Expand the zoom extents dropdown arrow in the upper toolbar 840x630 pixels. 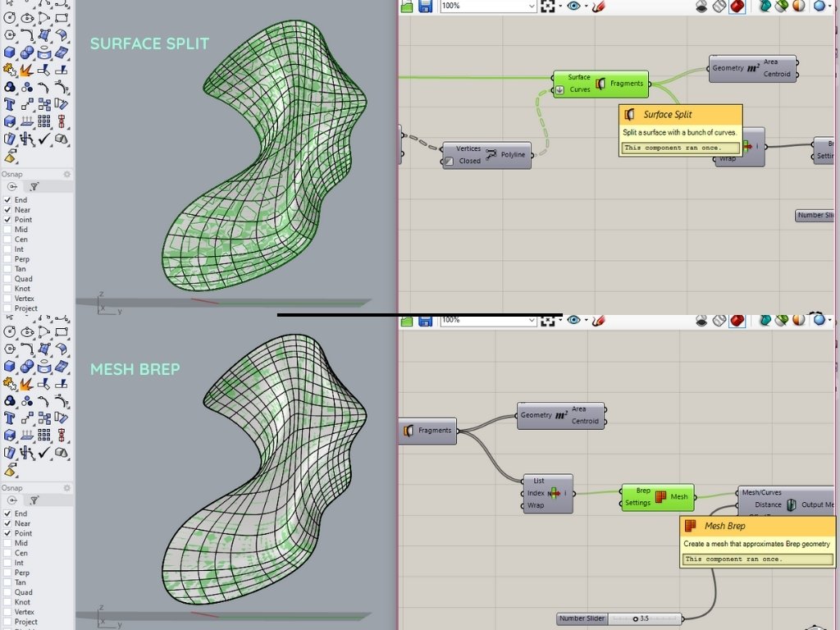561,7
